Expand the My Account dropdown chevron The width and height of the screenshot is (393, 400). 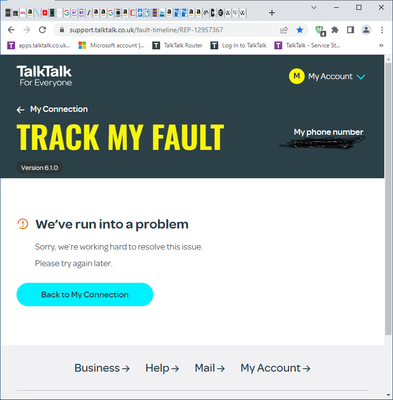pyautogui.click(x=361, y=77)
